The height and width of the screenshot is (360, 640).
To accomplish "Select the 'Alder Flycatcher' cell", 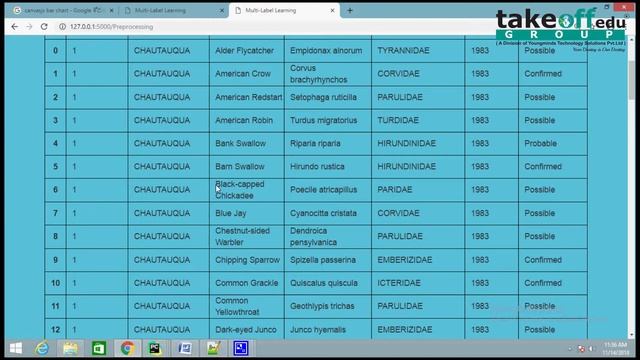I will coord(247,51).
